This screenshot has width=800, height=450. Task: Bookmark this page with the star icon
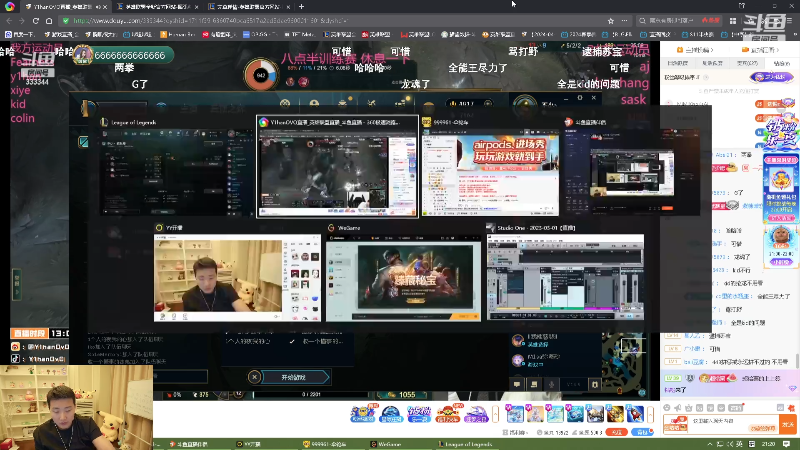tap(611, 21)
